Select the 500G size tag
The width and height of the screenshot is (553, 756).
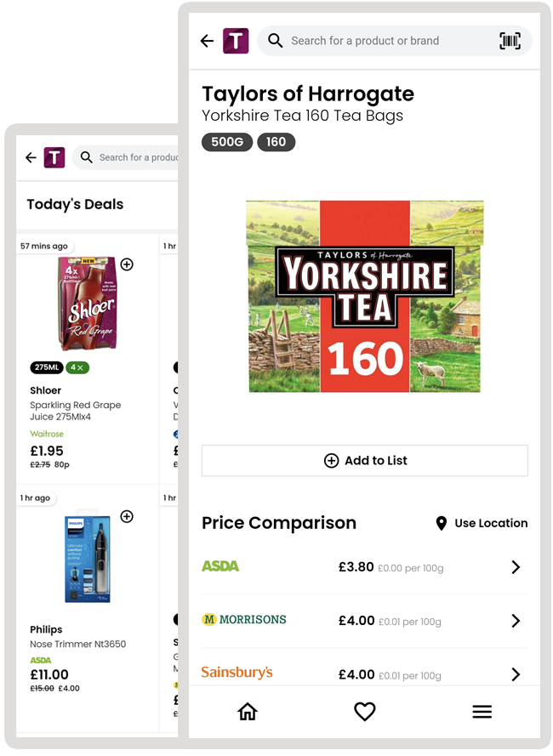click(227, 142)
